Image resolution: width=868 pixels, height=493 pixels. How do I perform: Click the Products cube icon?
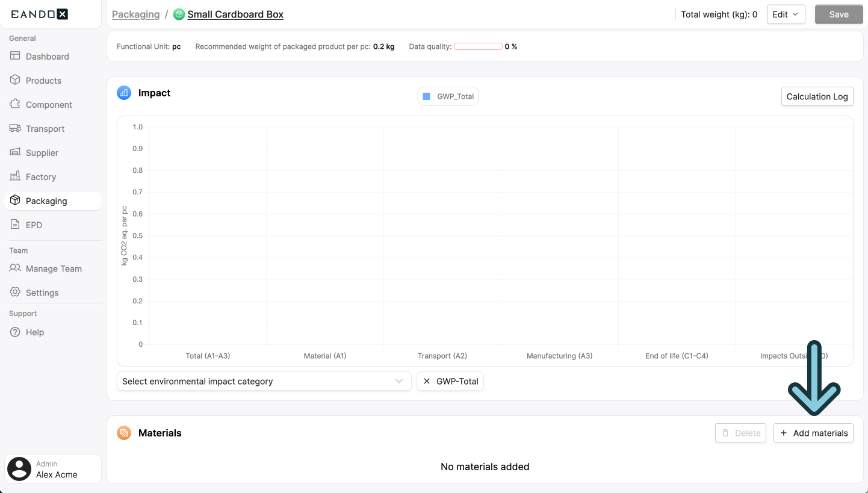click(15, 80)
